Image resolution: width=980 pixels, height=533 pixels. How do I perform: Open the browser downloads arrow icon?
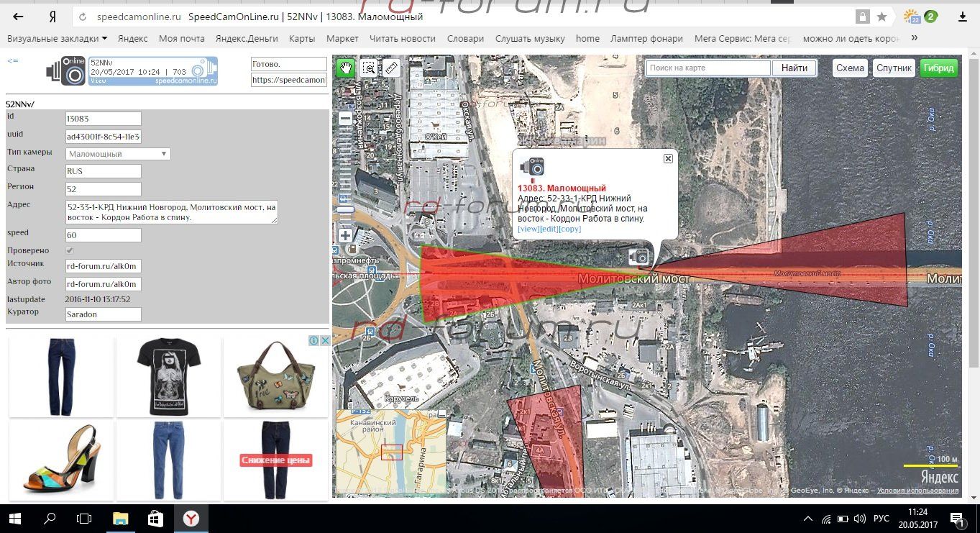point(962,17)
